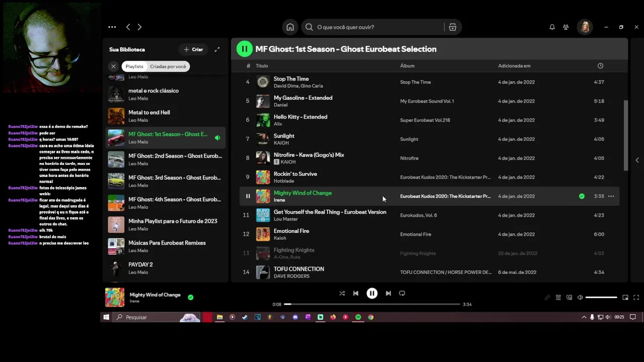Open the miniplayer icon
The image size is (644, 362).
tap(625, 298)
